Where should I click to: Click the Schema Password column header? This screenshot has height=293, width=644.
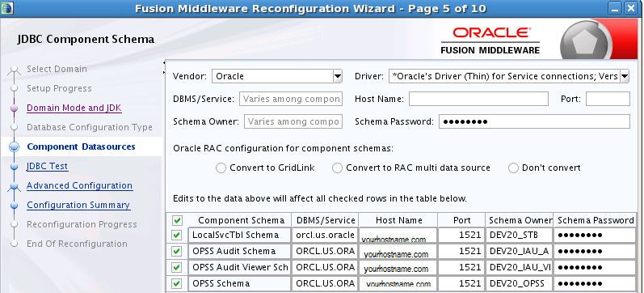[596, 221]
